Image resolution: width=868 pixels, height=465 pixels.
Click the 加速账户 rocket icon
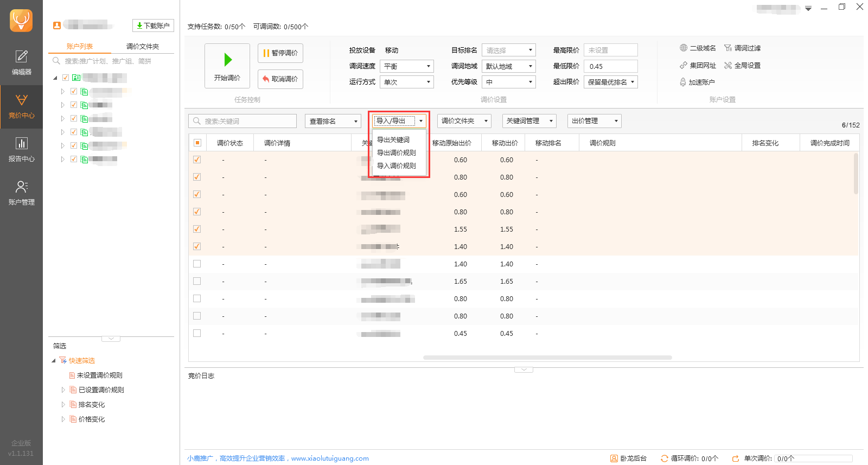(x=683, y=82)
